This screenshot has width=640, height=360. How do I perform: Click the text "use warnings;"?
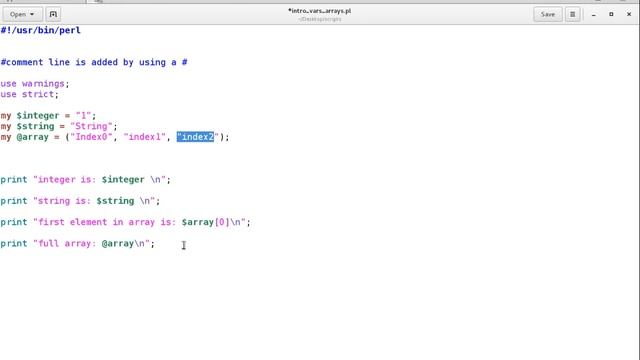[x=35, y=84]
